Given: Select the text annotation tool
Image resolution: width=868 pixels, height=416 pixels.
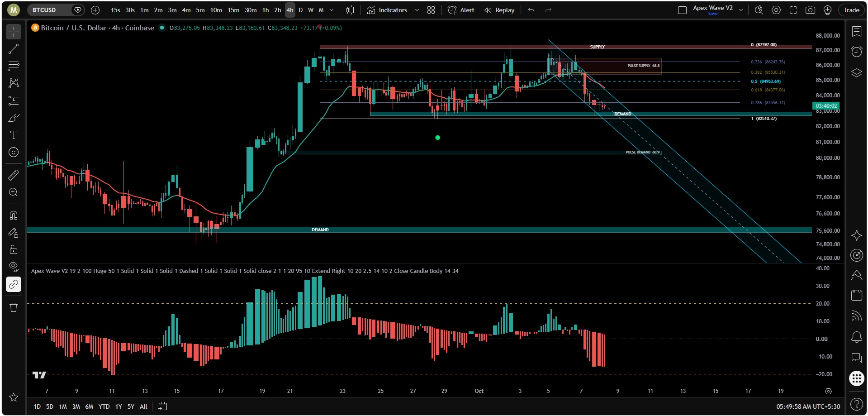Looking at the screenshot, I should (x=14, y=135).
